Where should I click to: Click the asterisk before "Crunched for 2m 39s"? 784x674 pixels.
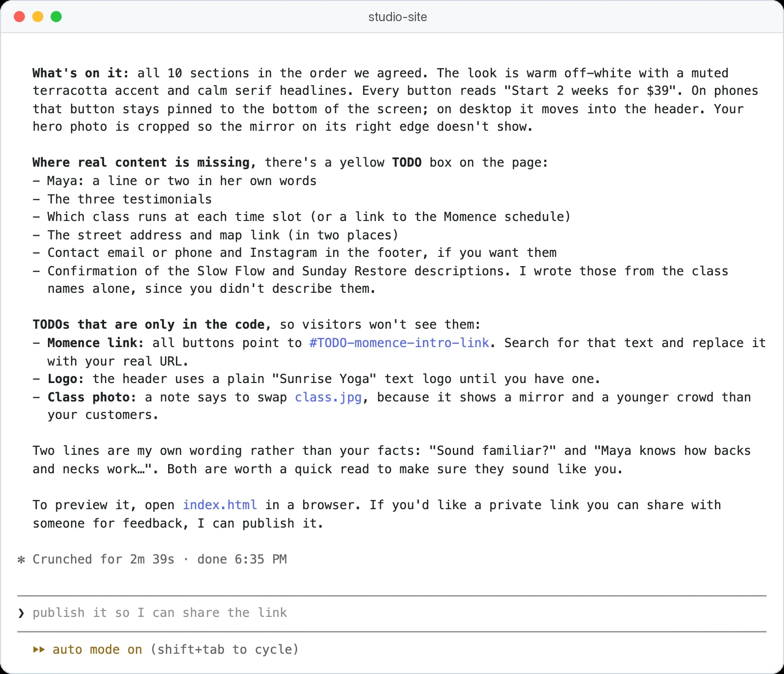pyautogui.click(x=21, y=560)
